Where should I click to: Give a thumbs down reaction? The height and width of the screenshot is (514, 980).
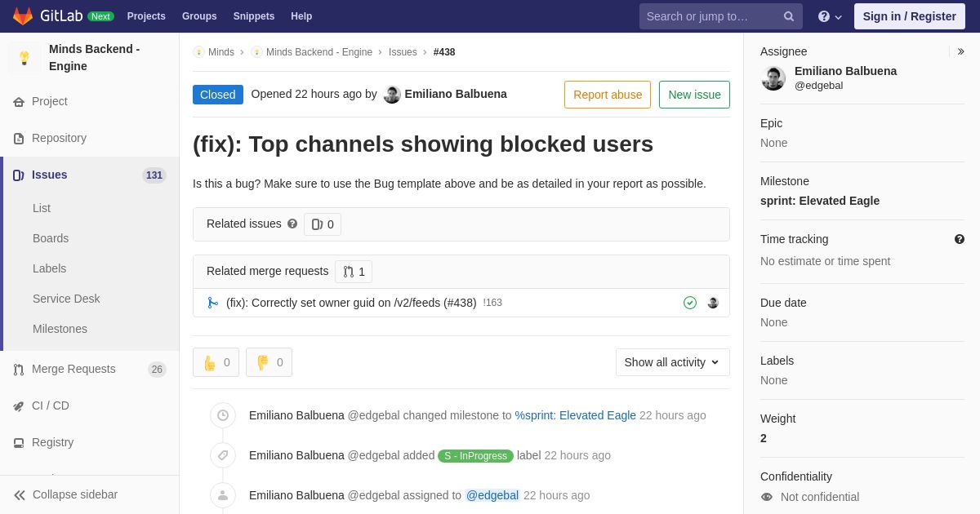tap(269, 362)
